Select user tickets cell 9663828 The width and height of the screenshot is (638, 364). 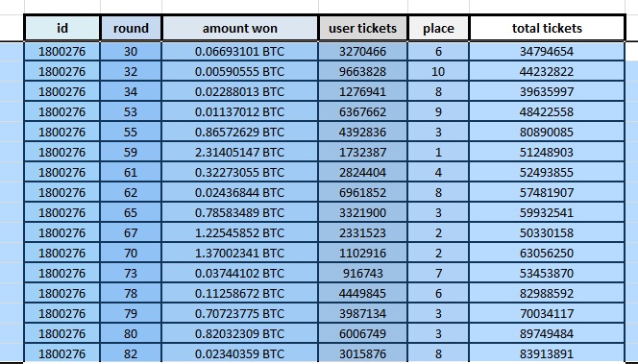(362, 72)
